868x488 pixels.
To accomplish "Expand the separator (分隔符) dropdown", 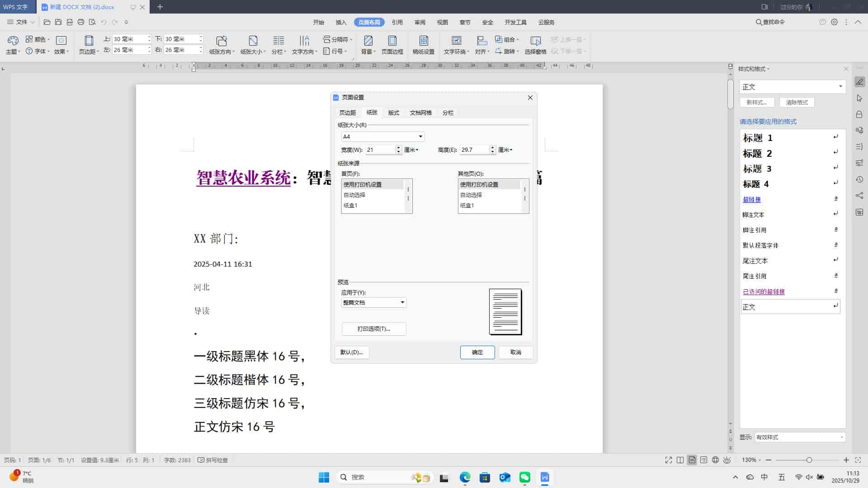I will pos(338,39).
